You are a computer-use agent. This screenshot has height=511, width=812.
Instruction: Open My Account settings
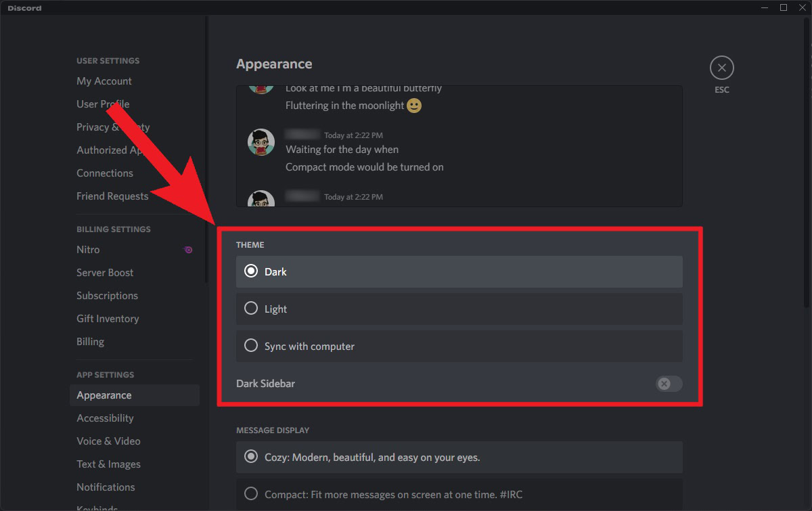click(104, 81)
